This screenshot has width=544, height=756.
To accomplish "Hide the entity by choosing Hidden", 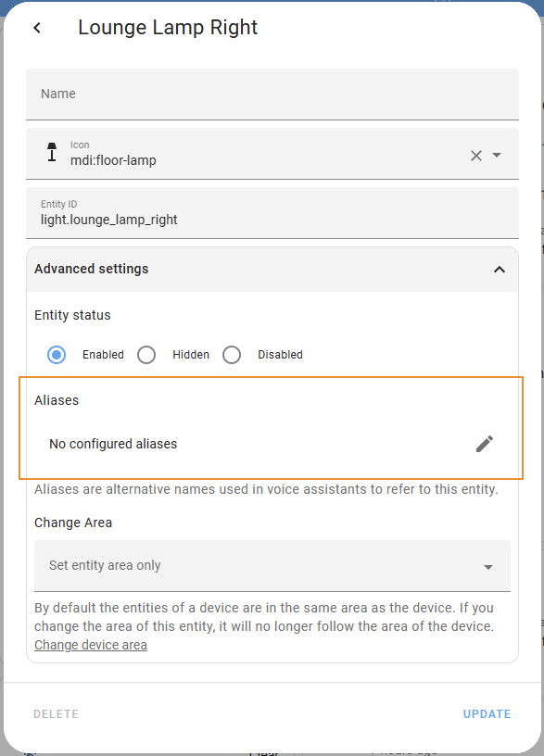I will coord(145,355).
